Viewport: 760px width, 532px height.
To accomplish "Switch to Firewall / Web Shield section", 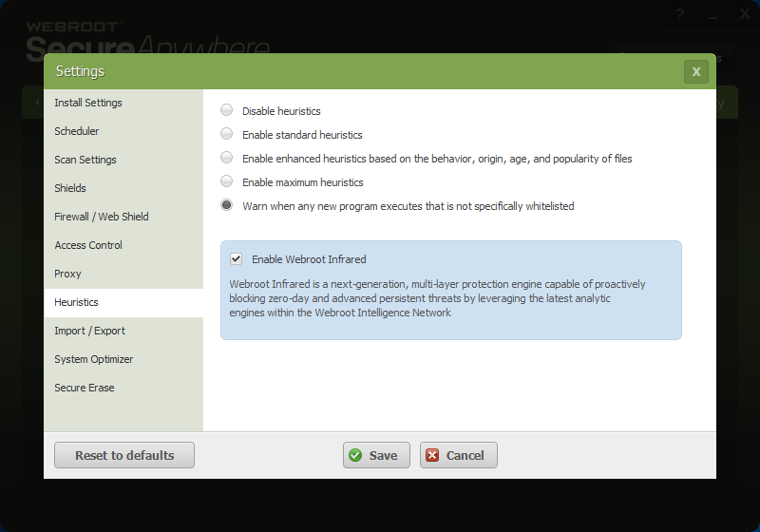I will point(123,217).
